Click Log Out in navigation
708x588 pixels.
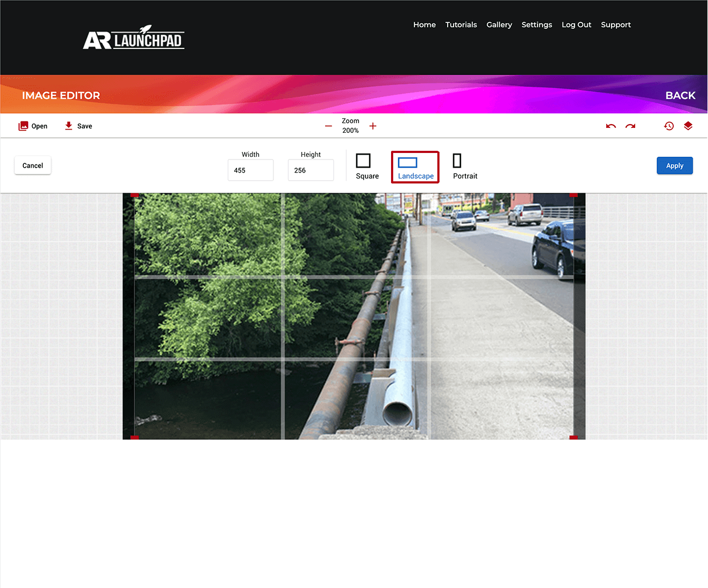[x=576, y=24]
